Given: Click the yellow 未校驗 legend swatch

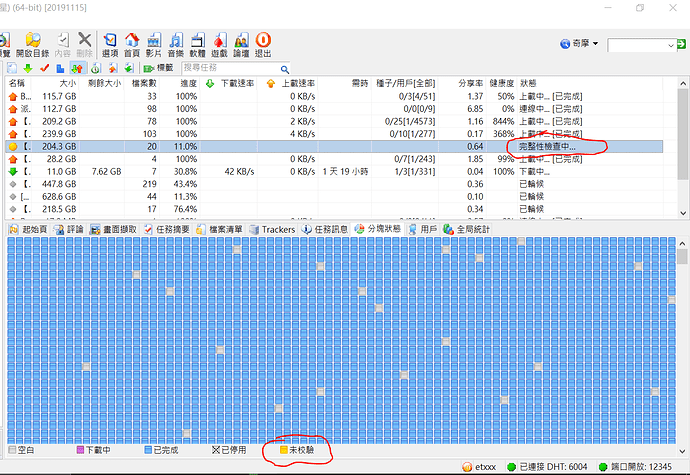Looking at the screenshot, I should click(284, 450).
